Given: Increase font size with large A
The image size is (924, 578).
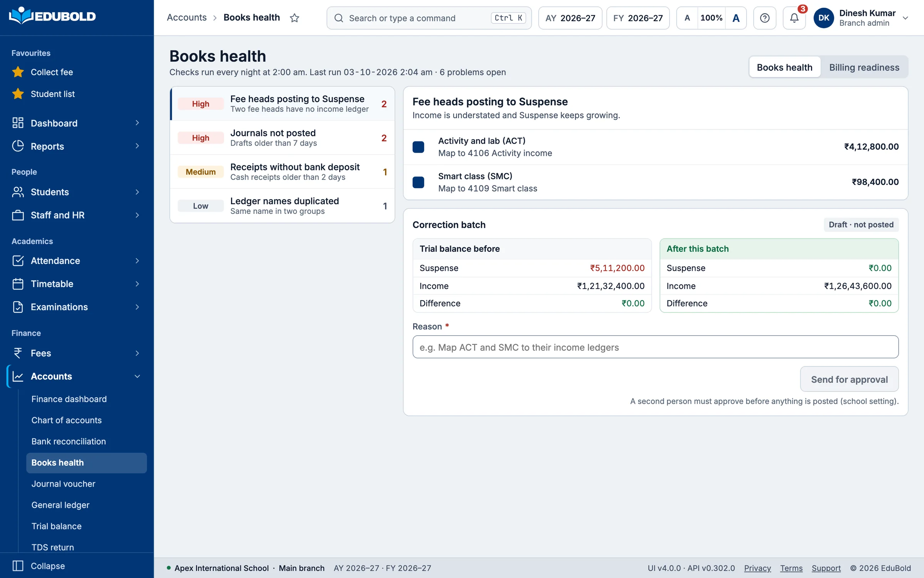Looking at the screenshot, I should pos(736,18).
